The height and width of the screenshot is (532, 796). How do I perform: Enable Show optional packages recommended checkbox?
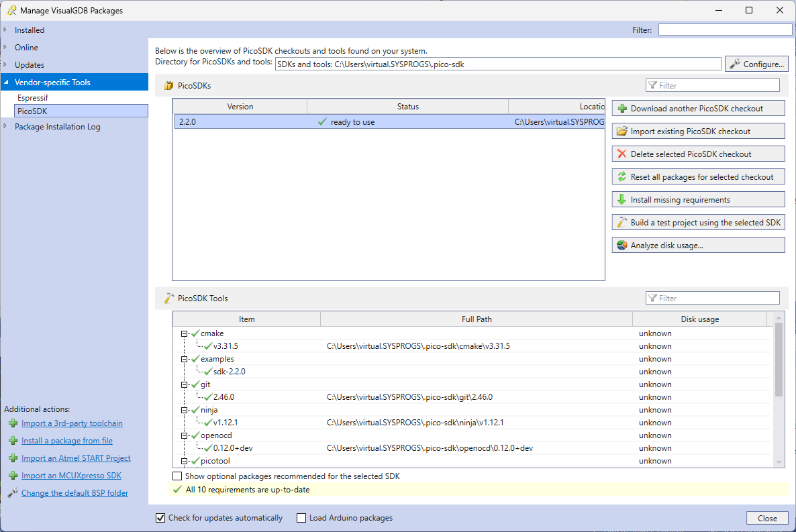(x=177, y=476)
